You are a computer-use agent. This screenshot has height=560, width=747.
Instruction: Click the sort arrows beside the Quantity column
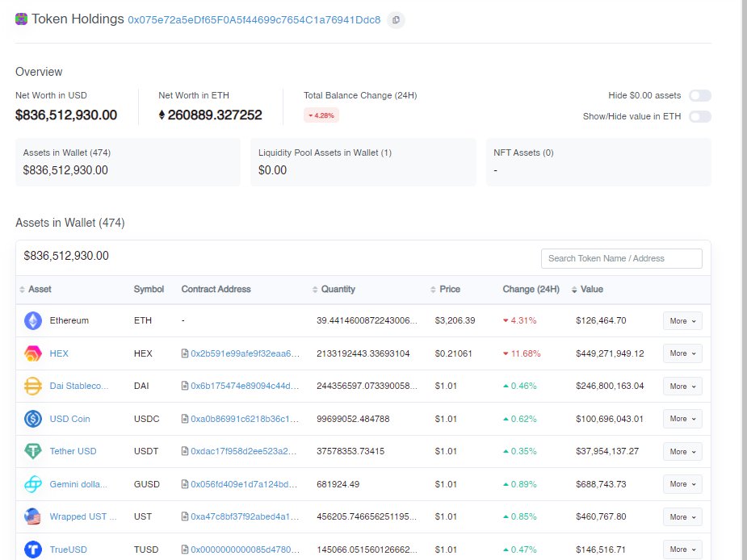point(315,290)
